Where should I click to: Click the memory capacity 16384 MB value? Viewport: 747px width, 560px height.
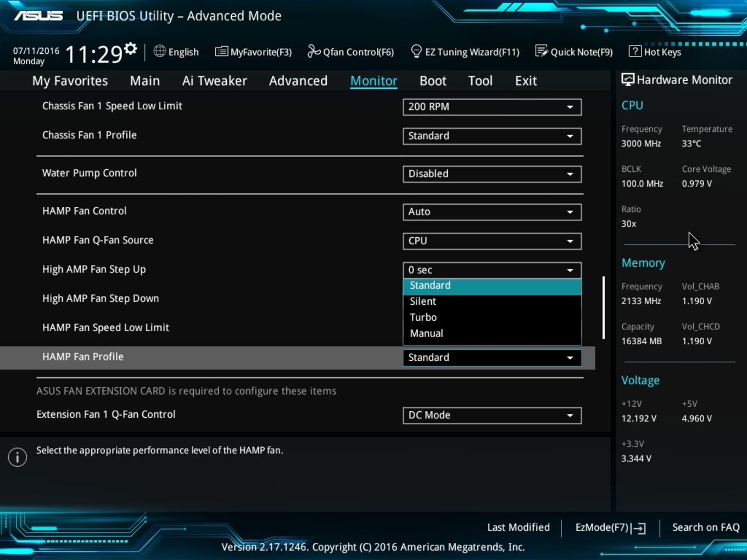coord(642,341)
